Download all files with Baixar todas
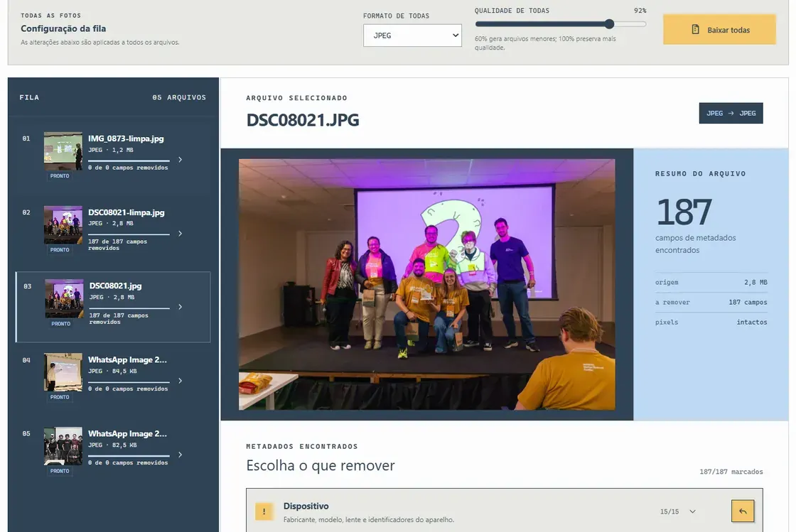This screenshot has width=796, height=532. click(x=719, y=29)
